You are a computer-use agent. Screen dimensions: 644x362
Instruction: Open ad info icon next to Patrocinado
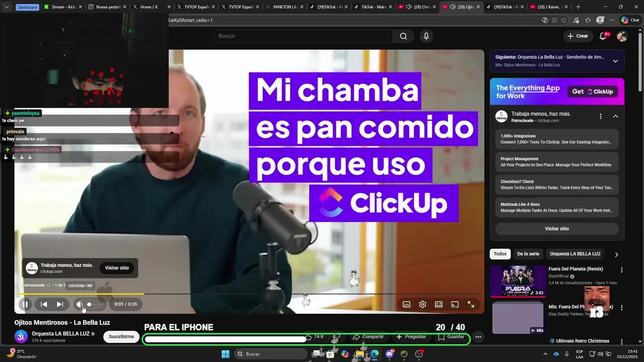coord(49,285)
